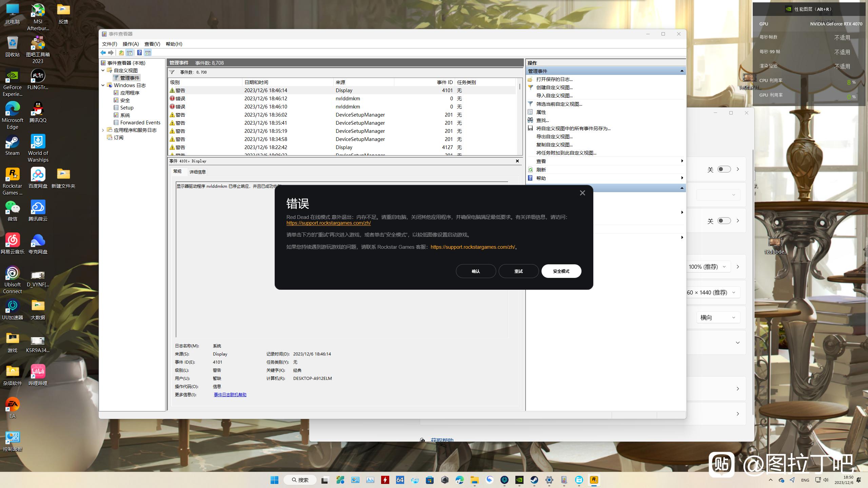Click the taskbar clock showing 18:50
The height and width of the screenshot is (488, 868).
(x=844, y=480)
